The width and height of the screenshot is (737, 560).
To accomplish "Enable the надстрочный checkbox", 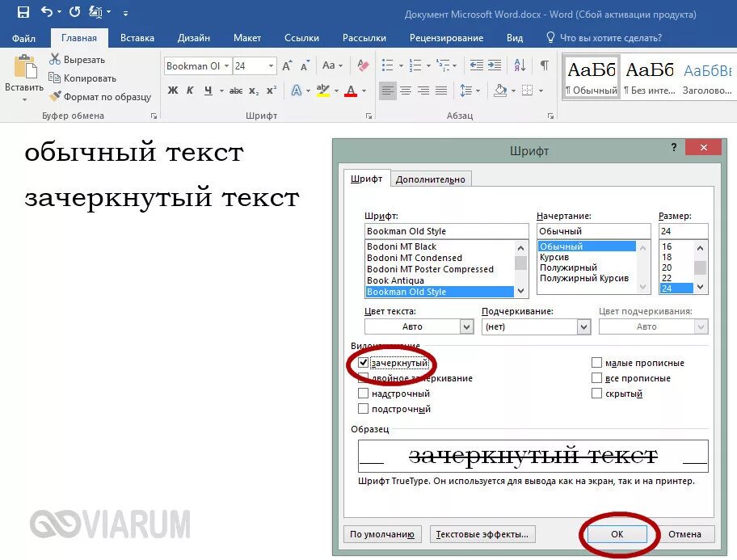I will 363,394.
